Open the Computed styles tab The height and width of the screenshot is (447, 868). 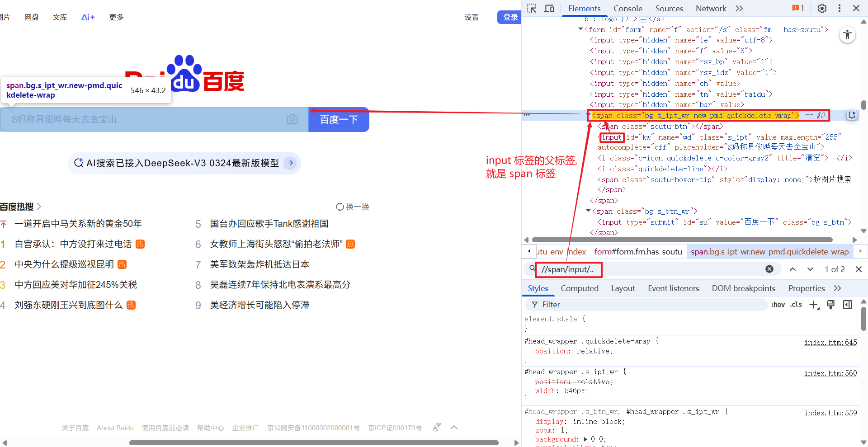click(x=580, y=288)
